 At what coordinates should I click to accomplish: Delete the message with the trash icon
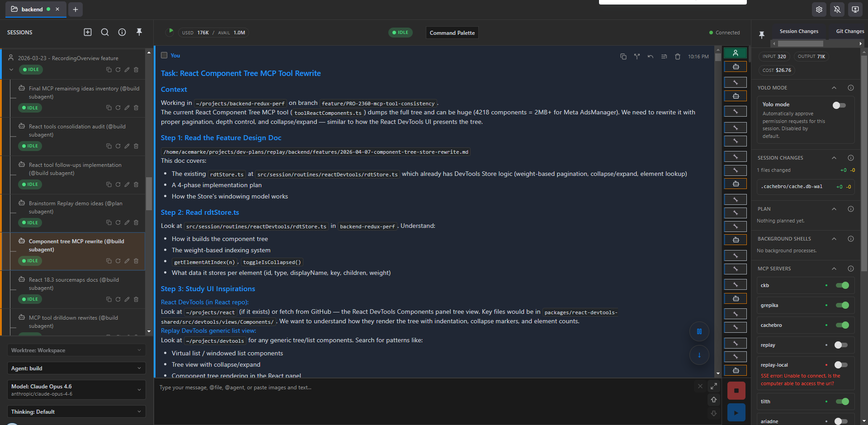[678, 57]
